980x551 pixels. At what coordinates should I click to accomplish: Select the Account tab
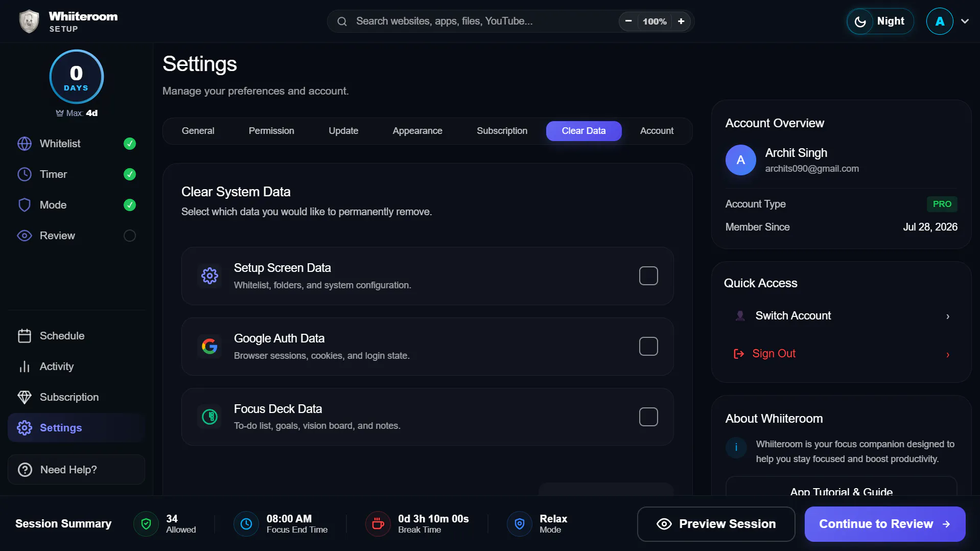657,131
